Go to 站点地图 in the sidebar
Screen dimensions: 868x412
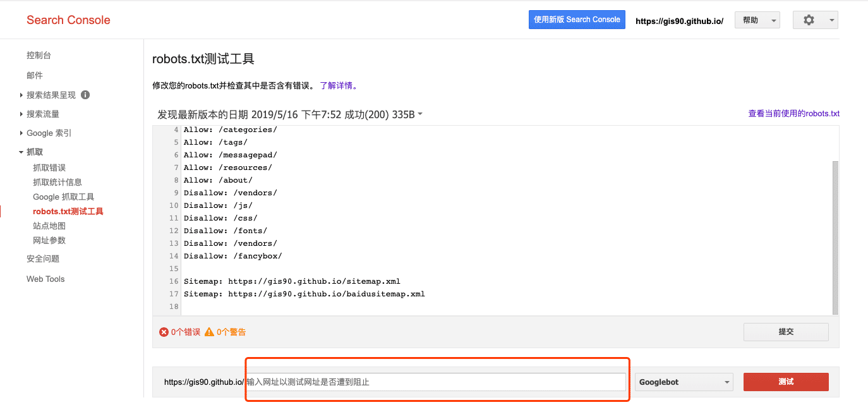click(49, 226)
